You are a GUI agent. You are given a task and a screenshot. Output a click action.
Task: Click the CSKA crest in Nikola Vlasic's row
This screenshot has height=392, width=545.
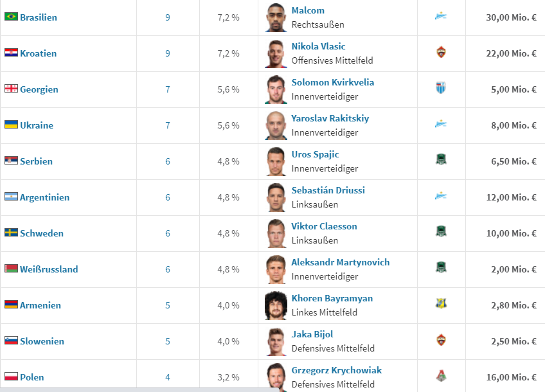pyautogui.click(x=440, y=52)
